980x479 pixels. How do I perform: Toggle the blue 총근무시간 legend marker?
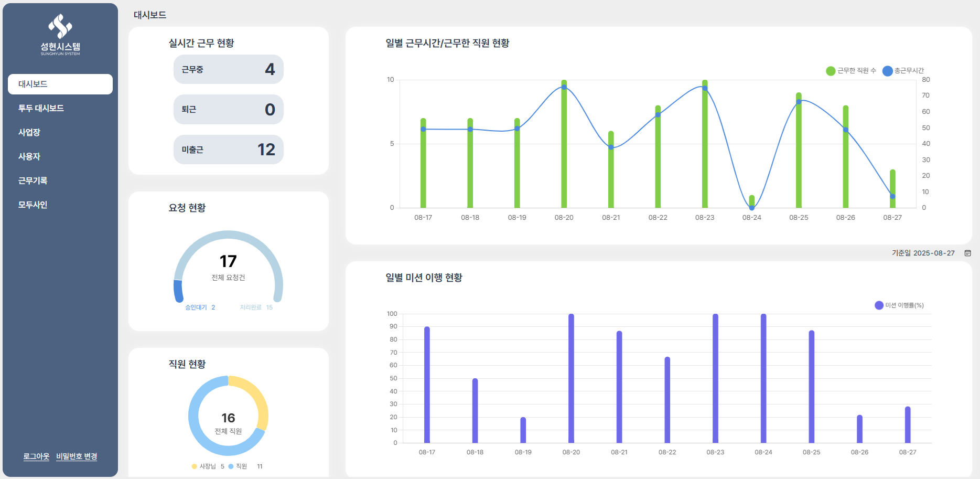pos(887,71)
